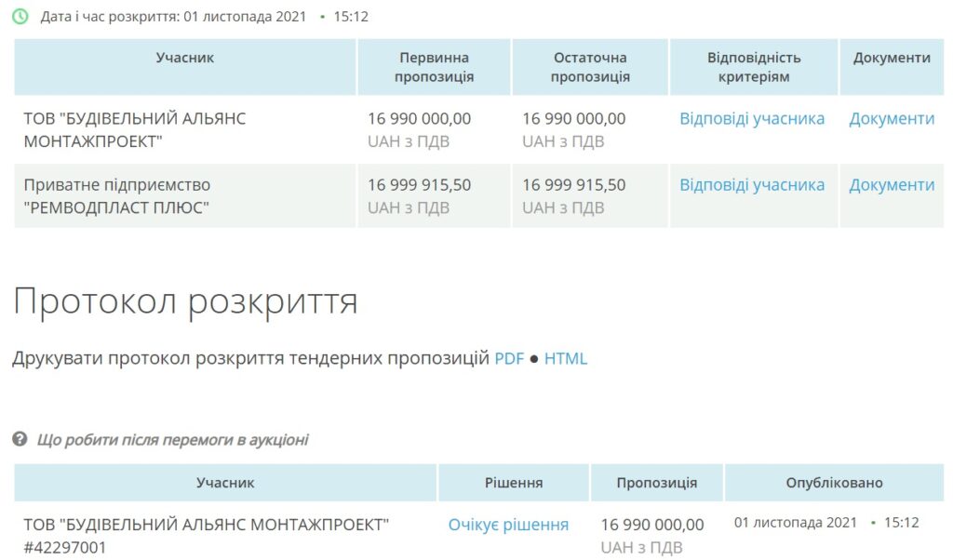Click the Опубліковано column header
953x560 pixels.
(x=834, y=483)
